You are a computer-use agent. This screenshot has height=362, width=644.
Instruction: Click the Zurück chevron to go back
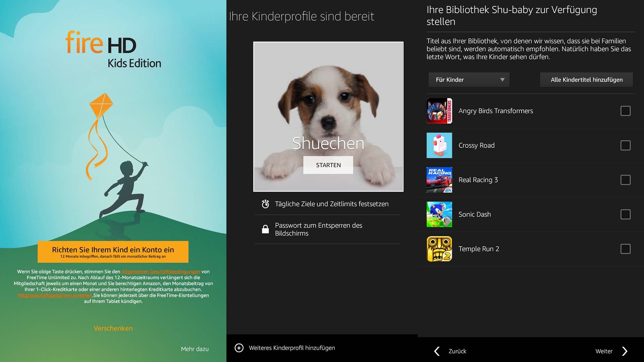click(x=436, y=351)
